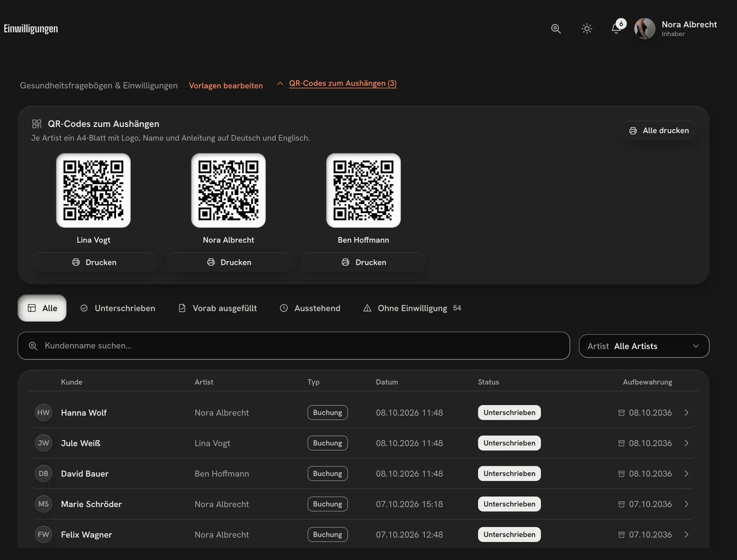The height and width of the screenshot is (560, 737).
Task: Open notifications bell with 6 badge
Action: (617, 28)
